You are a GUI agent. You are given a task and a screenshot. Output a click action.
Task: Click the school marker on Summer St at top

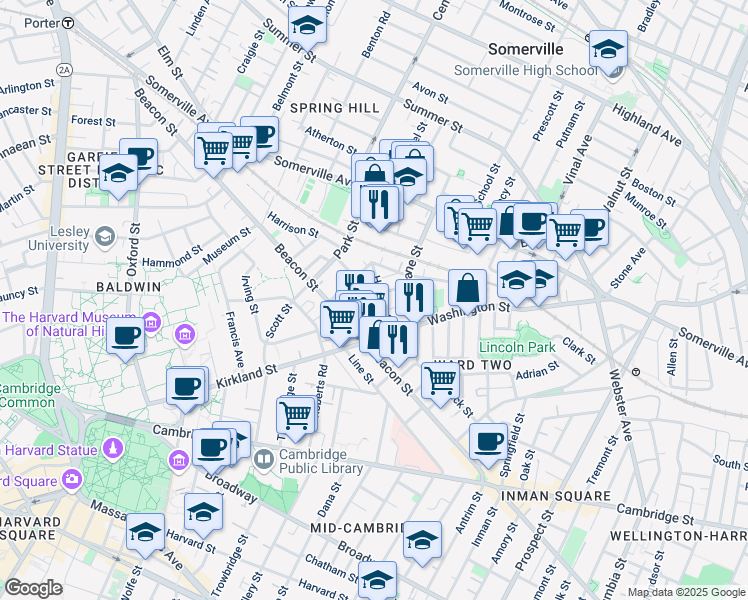point(308,25)
